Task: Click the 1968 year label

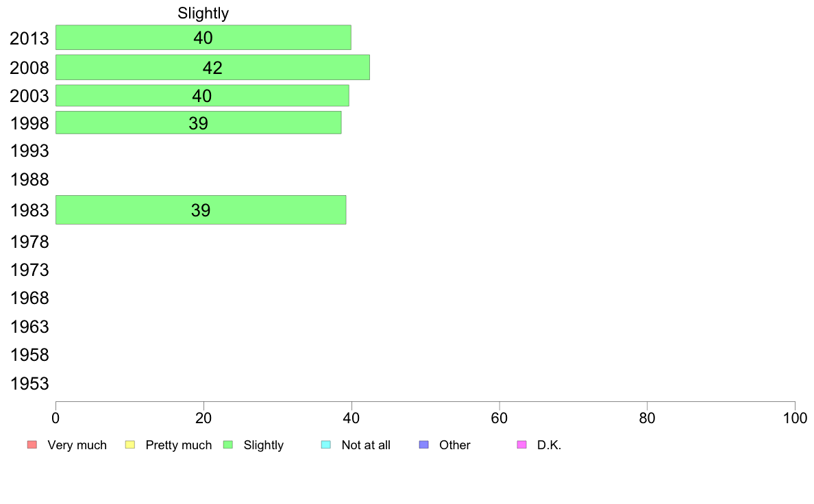Action: pos(29,298)
